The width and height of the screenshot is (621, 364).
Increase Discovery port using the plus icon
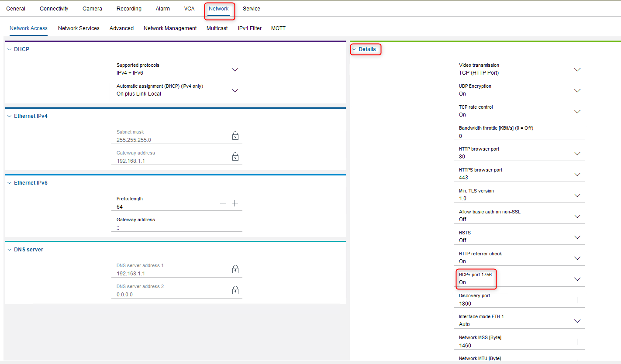577,300
